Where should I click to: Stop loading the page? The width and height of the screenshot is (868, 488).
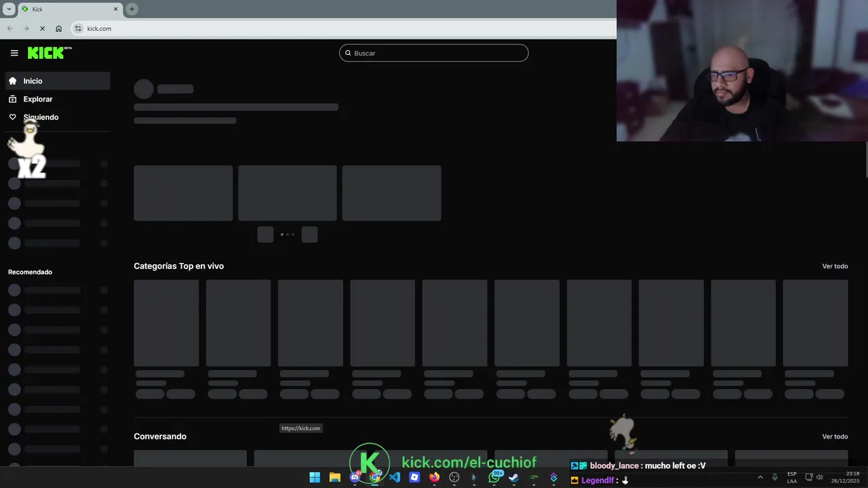pos(42,28)
